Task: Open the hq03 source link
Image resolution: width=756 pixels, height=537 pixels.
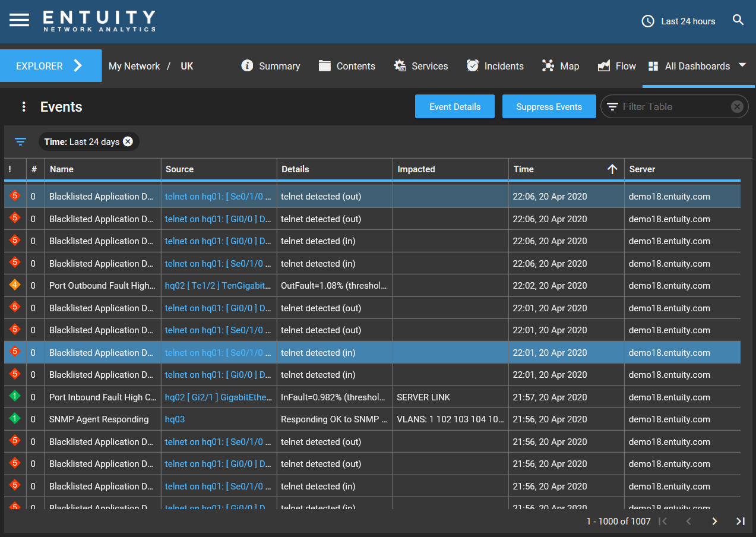Action: (x=175, y=419)
